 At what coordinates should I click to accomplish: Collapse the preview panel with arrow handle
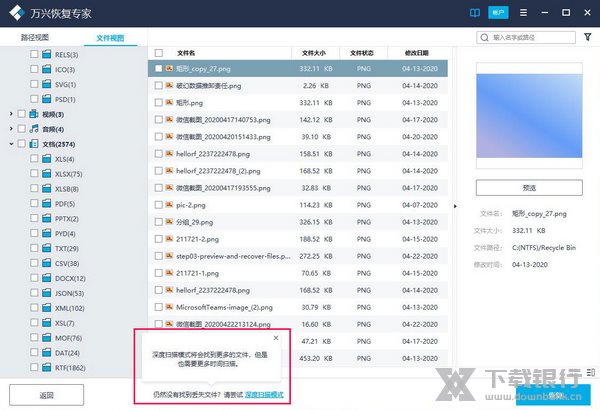click(455, 206)
